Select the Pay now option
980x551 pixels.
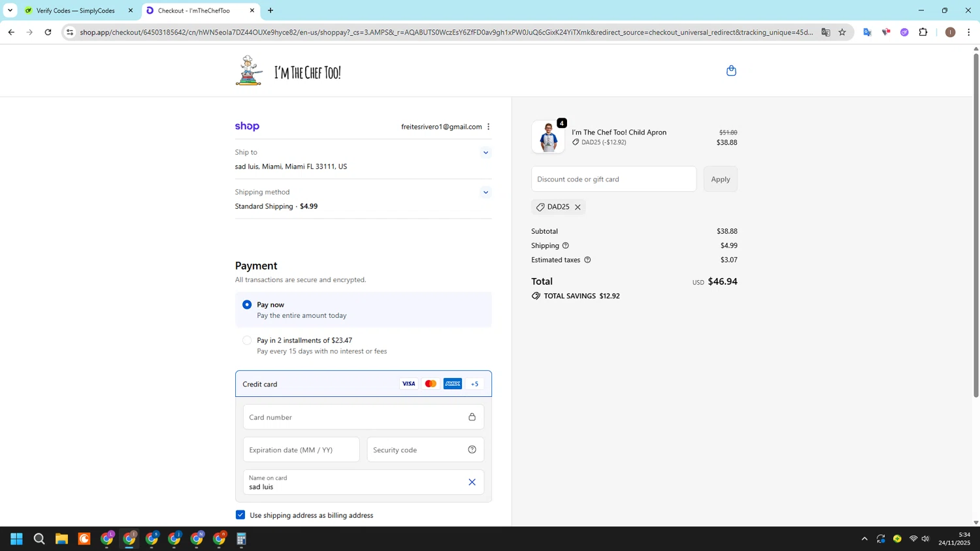[247, 305]
